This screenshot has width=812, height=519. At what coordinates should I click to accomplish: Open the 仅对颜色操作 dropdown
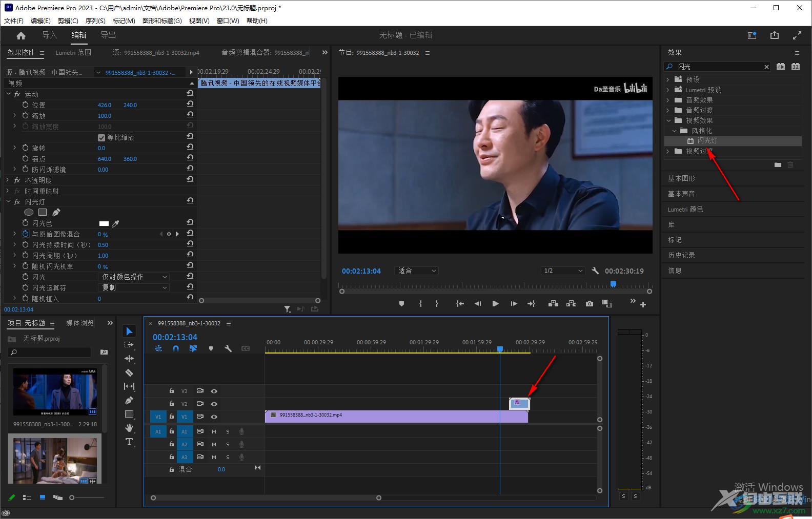click(x=133, y=277)
